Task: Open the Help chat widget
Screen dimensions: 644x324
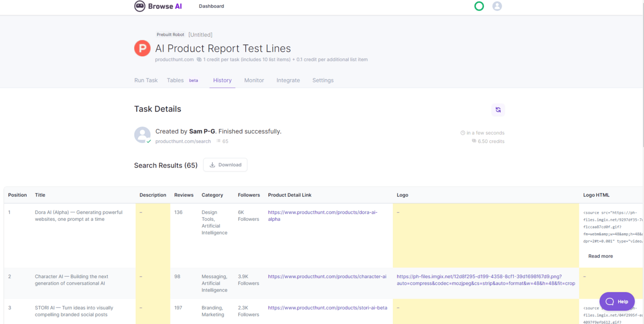Action: tap(617, 302)
